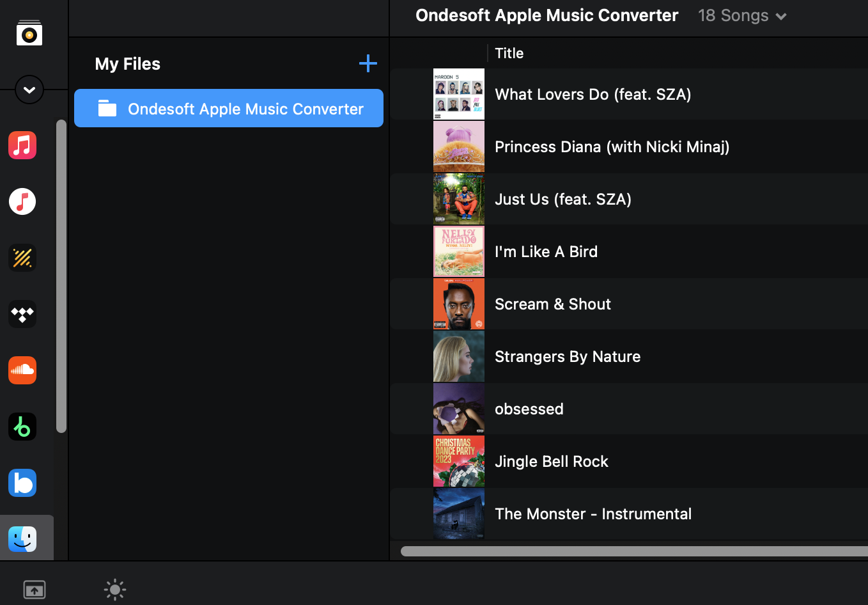Open the green Beatport icon in sidebar
The width and height of the screenshot is (868, 605).
pyautogui.click(x=22, y=427)
